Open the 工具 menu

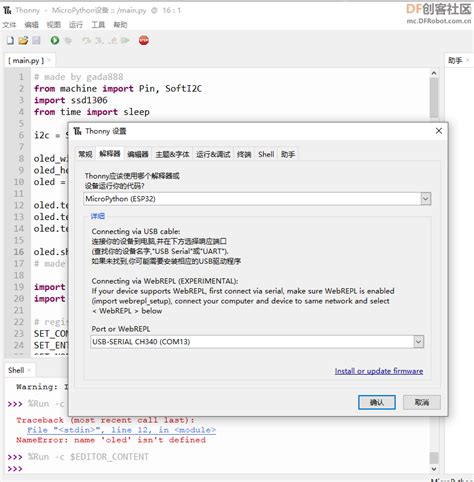tap(98, 25)
